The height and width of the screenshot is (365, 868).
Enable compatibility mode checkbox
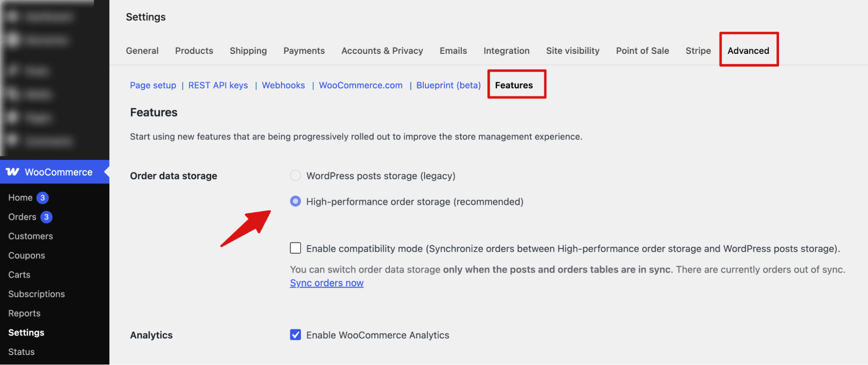pos(295,248)
